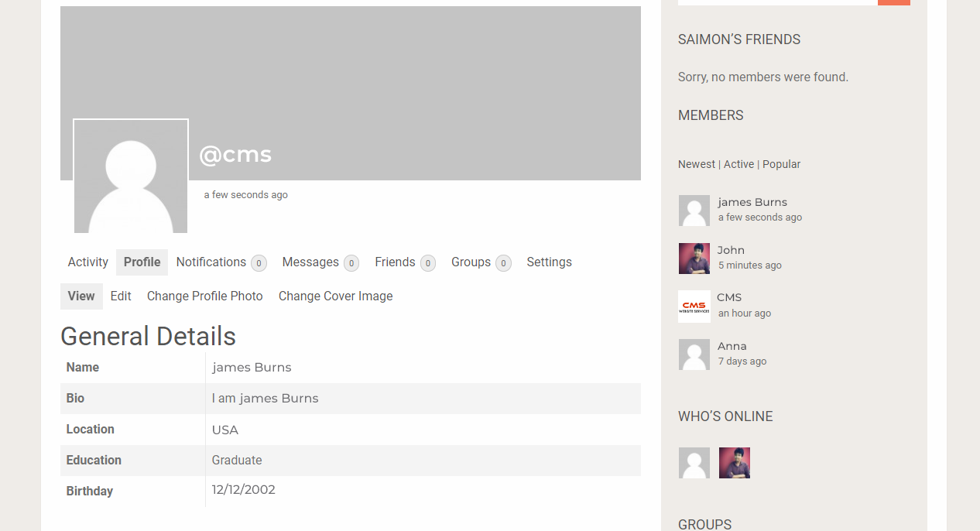
Task: Open the Messages tab
Action: [x=310, y=262]
